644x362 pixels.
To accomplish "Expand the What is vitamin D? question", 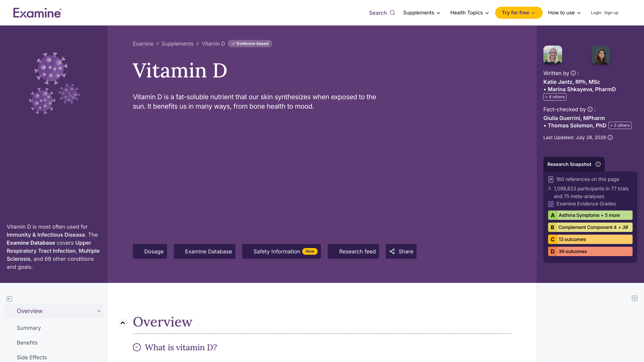I will (x=137, y=347).
